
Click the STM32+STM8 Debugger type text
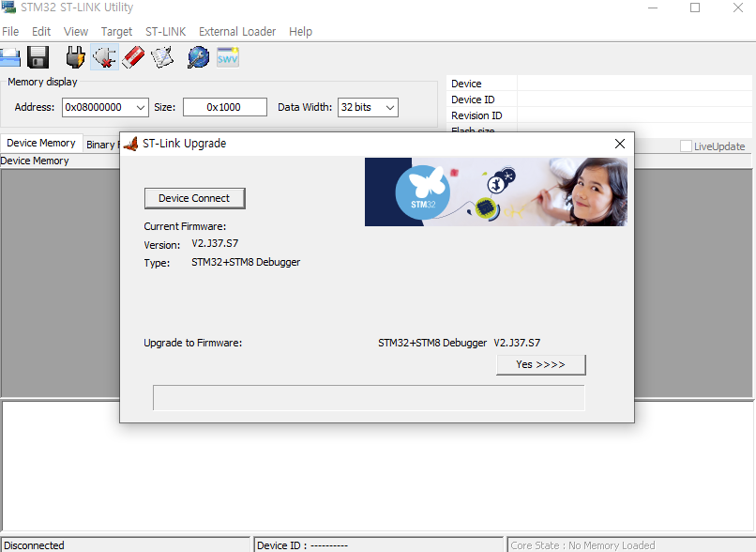246,263
